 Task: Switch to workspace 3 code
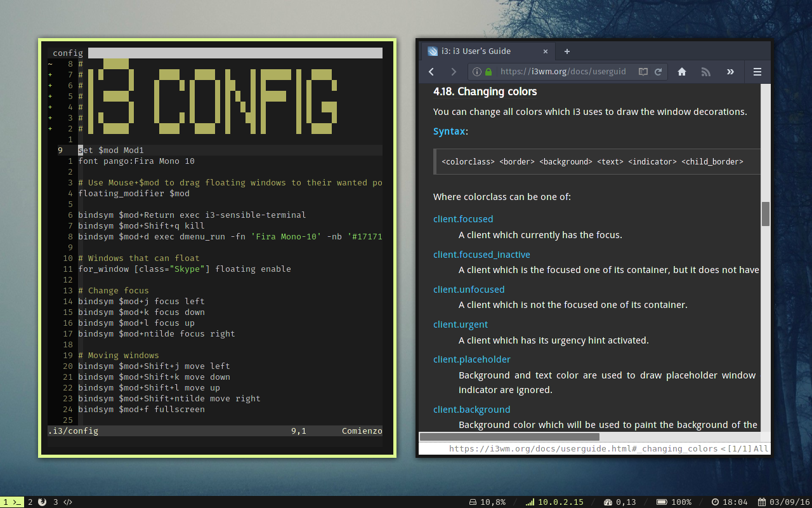(x=62, y=502)
